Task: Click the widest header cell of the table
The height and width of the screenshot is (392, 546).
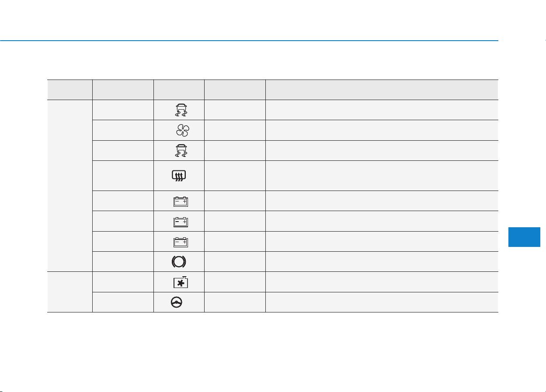Action: point(382,90)
